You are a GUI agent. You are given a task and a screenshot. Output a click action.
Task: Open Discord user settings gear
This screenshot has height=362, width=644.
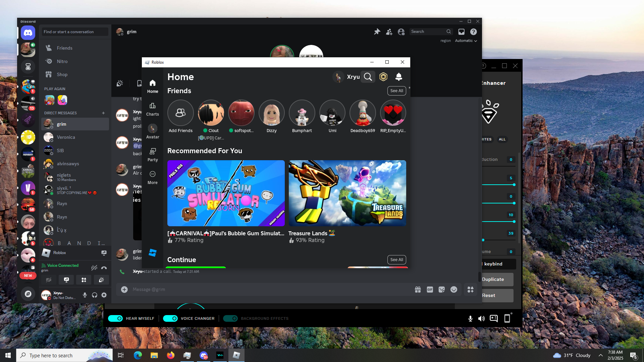(104, 295)
